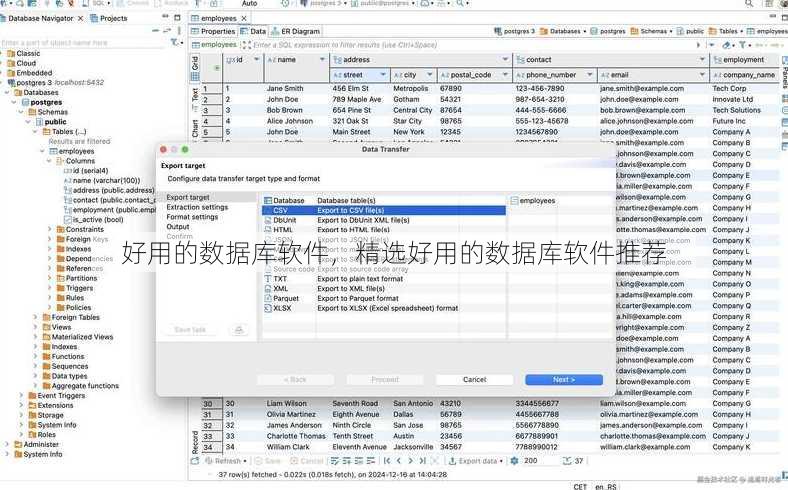This screenshot has width=788, height=490.
Task: Maximize Database Navigator panel icon
Action: (x=177, y=17)
